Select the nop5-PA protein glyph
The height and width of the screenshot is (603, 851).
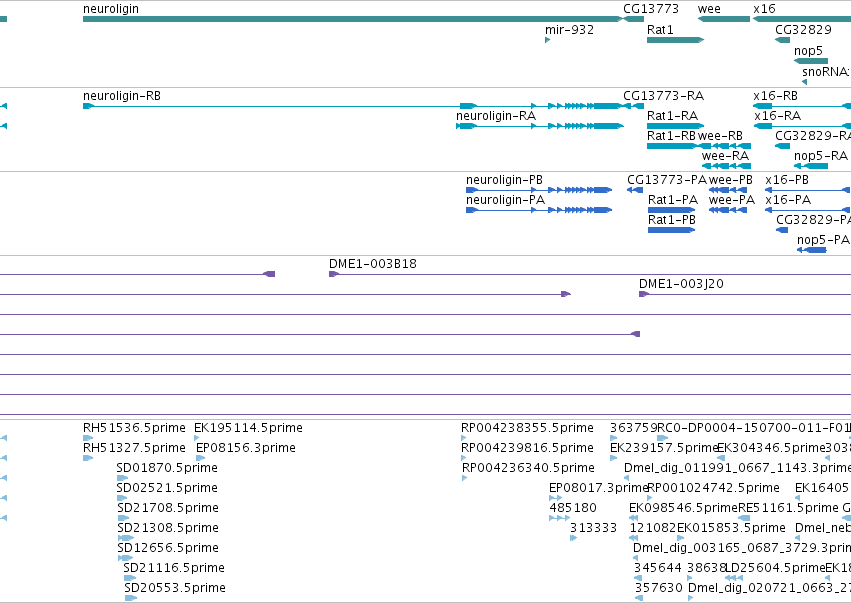tap(811, 250)
